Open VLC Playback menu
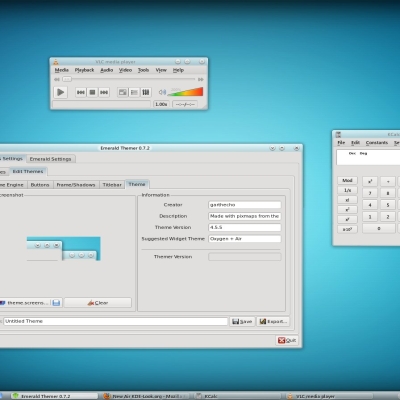The width and height of the screenshot is (400, 400). (84, 70)
